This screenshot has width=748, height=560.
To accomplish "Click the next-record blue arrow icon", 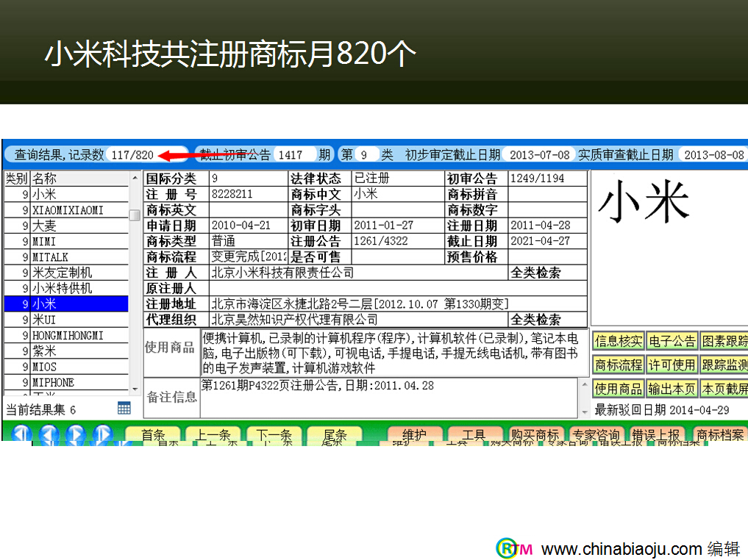I will point(76,433).
